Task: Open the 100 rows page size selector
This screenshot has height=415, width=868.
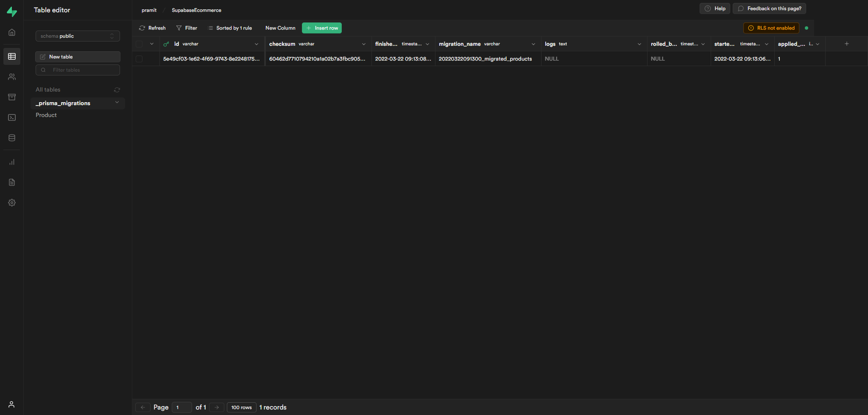Action: point(241,407)
